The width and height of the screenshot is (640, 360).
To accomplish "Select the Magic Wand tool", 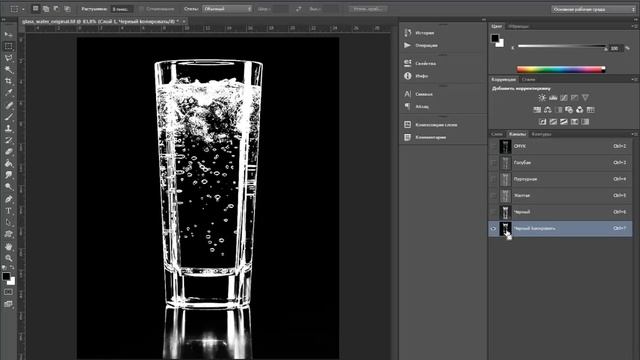I will (8, 69).
